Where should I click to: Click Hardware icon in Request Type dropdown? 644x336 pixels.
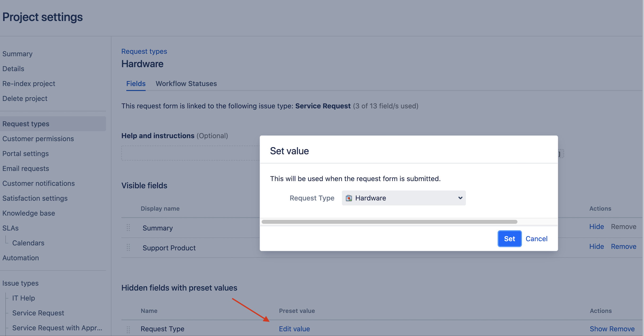pos(349,198)
